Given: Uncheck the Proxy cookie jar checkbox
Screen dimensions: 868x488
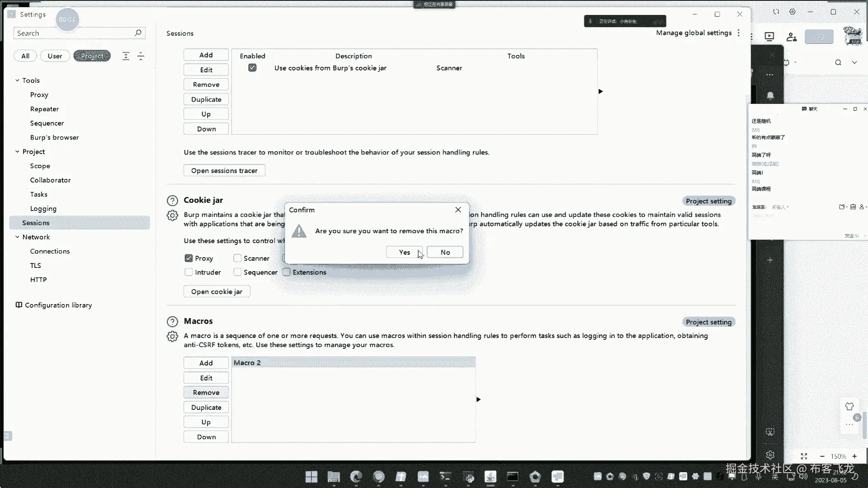Looking at the screenshot, I should click(189, 258).
